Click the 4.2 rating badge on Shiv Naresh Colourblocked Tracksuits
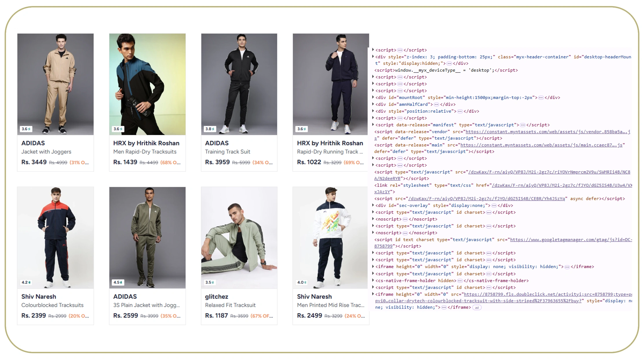Screen dimensions: 644x359 26,282
